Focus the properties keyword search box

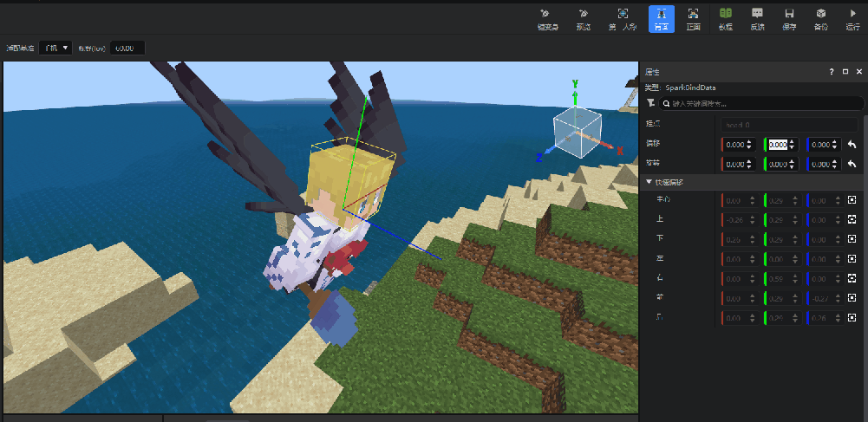point(761,103)
